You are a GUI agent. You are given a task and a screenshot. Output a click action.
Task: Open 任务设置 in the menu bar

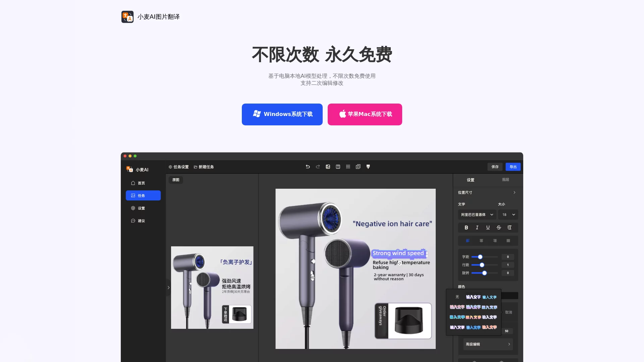coord(179,167)
